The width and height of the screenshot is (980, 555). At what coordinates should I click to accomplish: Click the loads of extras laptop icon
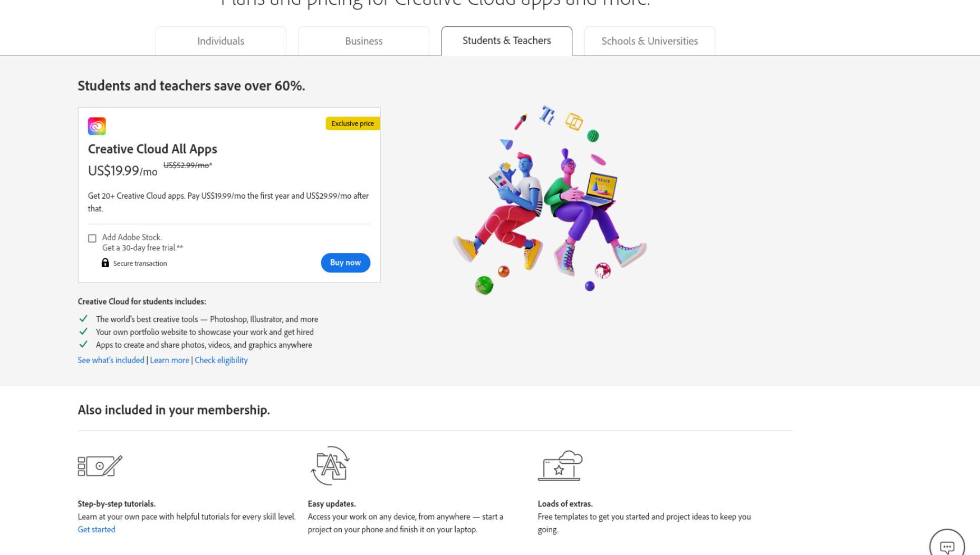coord(560,465)
